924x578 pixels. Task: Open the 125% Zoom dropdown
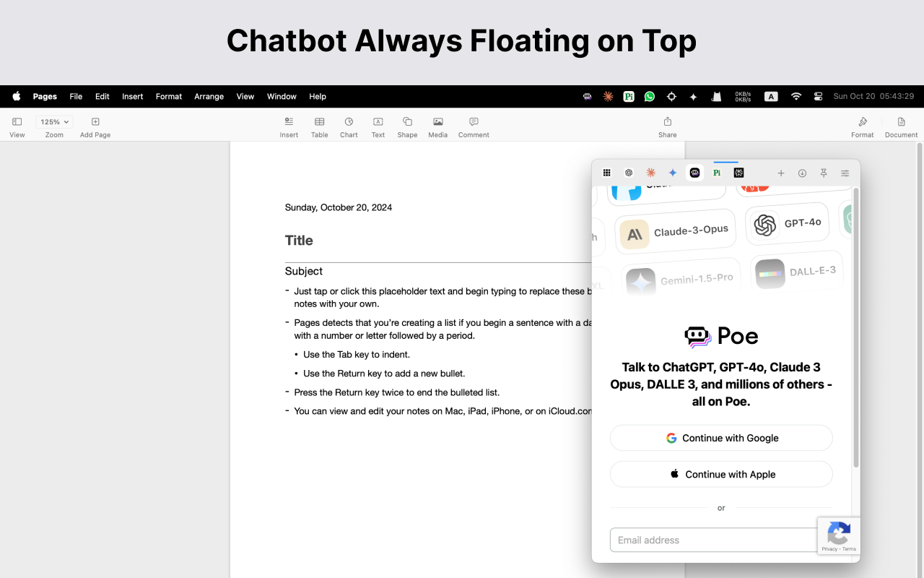click(54, 122)
